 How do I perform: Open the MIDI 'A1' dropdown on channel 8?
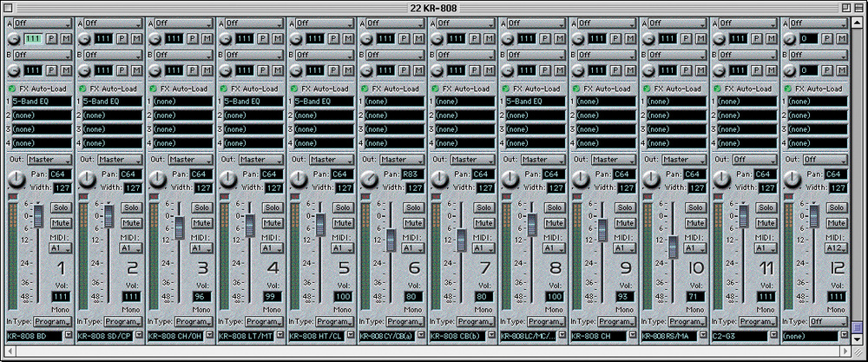tap(553, 248)
